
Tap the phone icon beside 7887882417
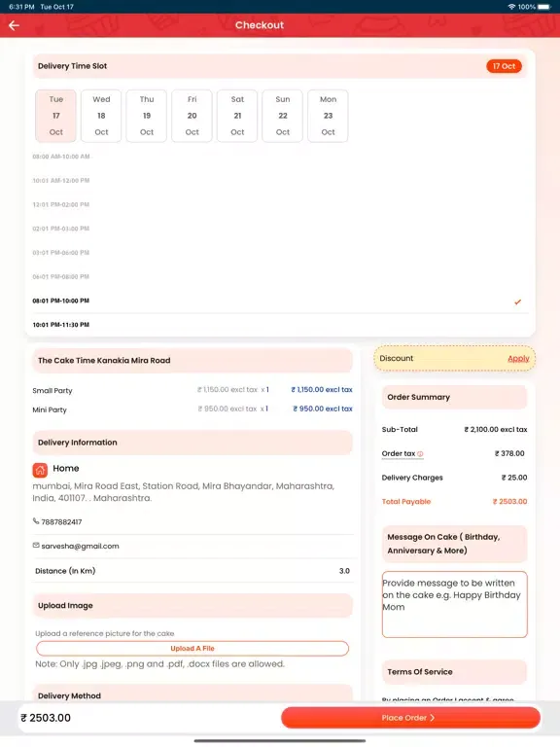(x=36, y=521)
